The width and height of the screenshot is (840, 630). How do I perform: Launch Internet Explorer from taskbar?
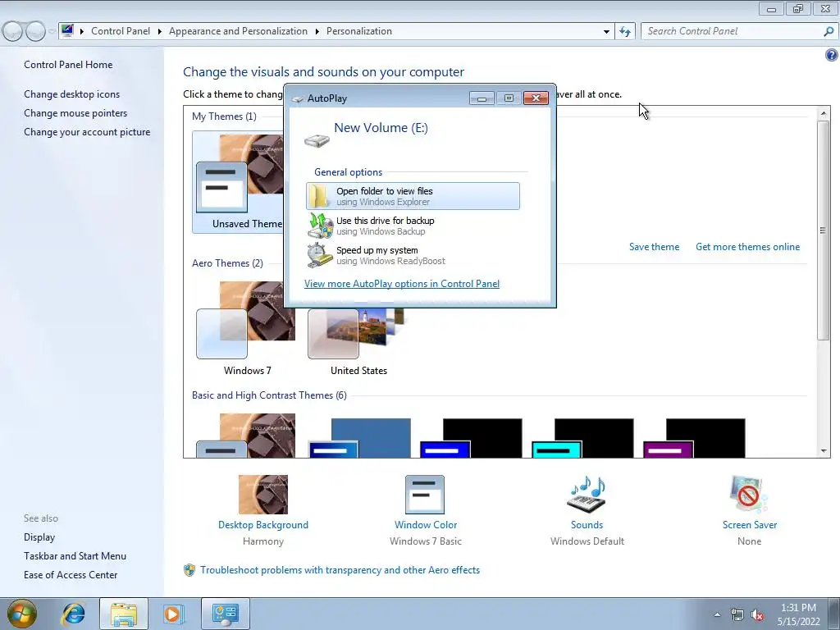pos(73,614)
